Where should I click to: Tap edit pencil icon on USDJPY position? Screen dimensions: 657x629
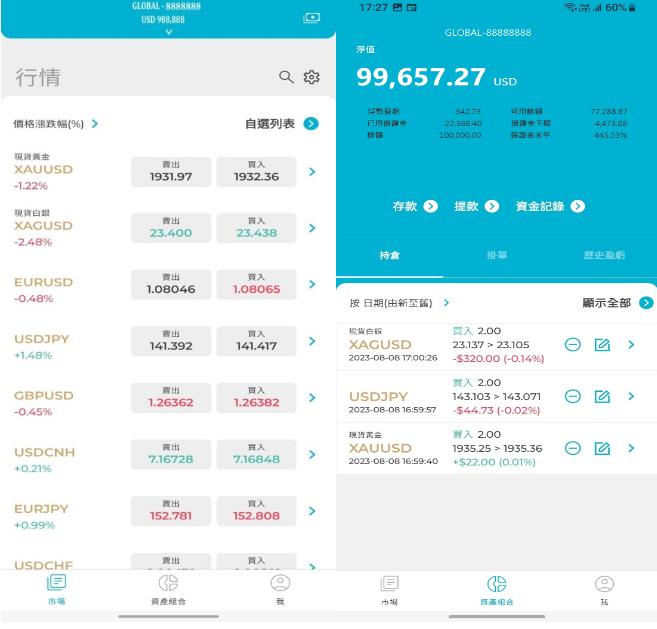[x=602, y=396]
